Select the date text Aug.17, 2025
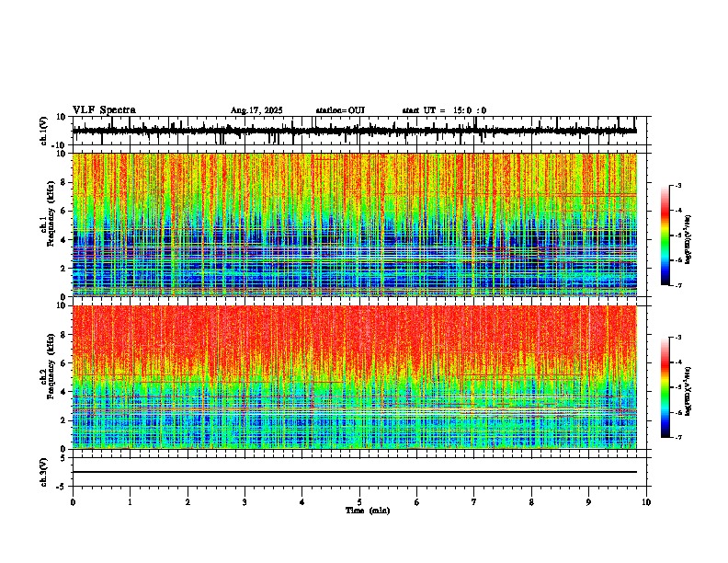The height and width of the screenshot is (563, 728). tap(256, 110)
